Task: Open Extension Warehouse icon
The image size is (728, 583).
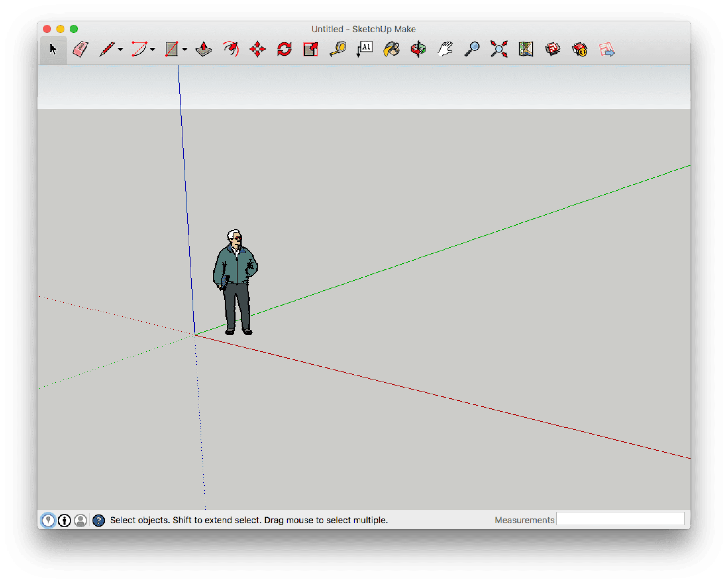Action: (x=580, y=49)
